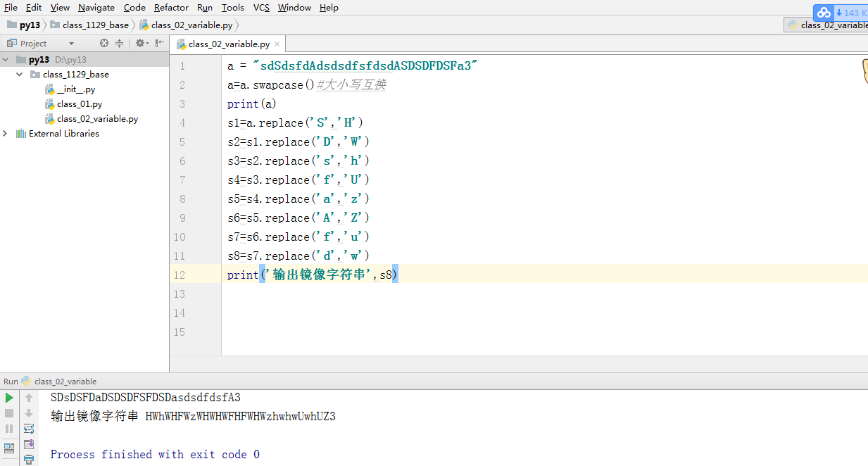Open the Refactor menu
The width and height of the screenshot is (868, 466).
pos(171,8)
